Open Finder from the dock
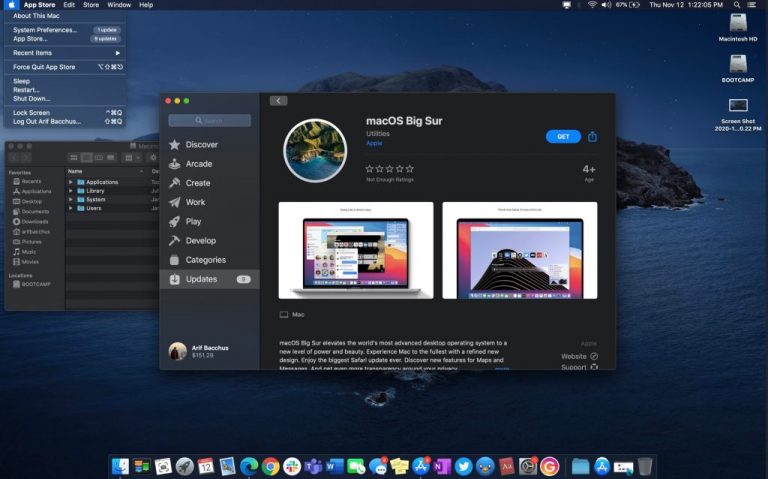This screenshot has width=768, height=479. 120,466
